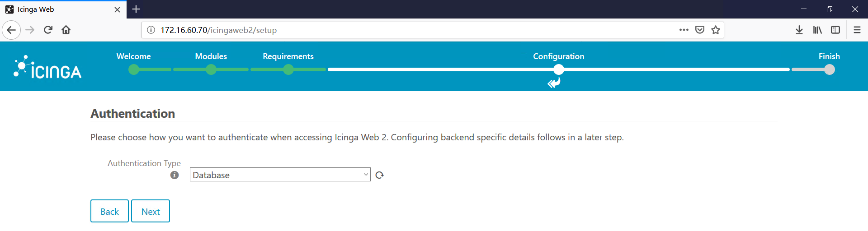Open the Authentication Type dropdown
This screenshot has width=868, height=231.
coord(280,175)
